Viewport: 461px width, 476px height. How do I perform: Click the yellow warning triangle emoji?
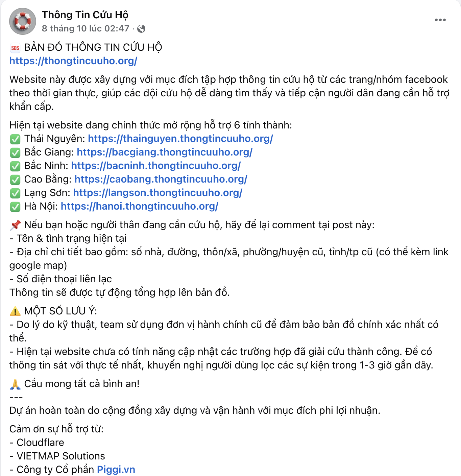15,311
